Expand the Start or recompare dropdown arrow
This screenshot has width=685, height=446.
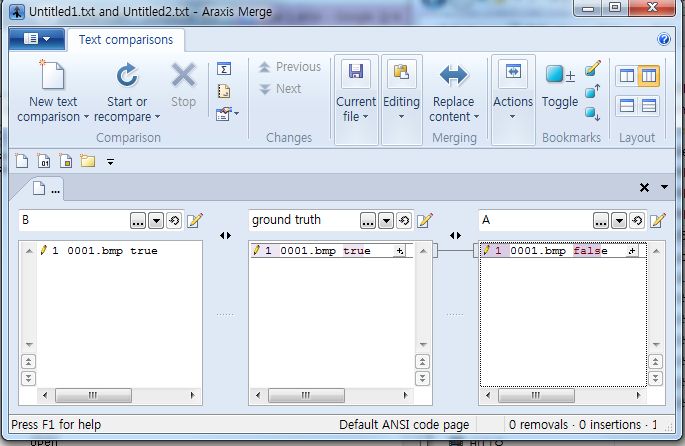157,117
